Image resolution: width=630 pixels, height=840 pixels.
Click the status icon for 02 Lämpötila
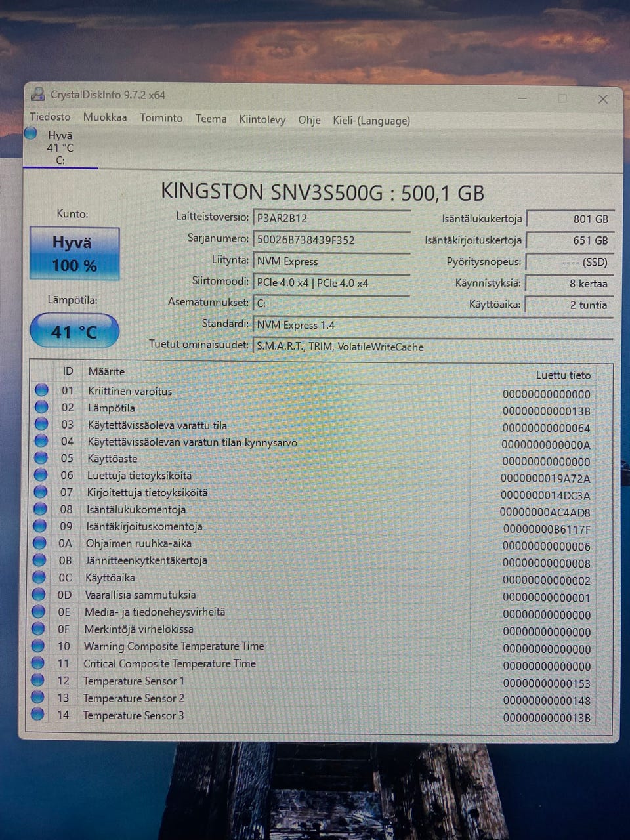click(41, 407)
